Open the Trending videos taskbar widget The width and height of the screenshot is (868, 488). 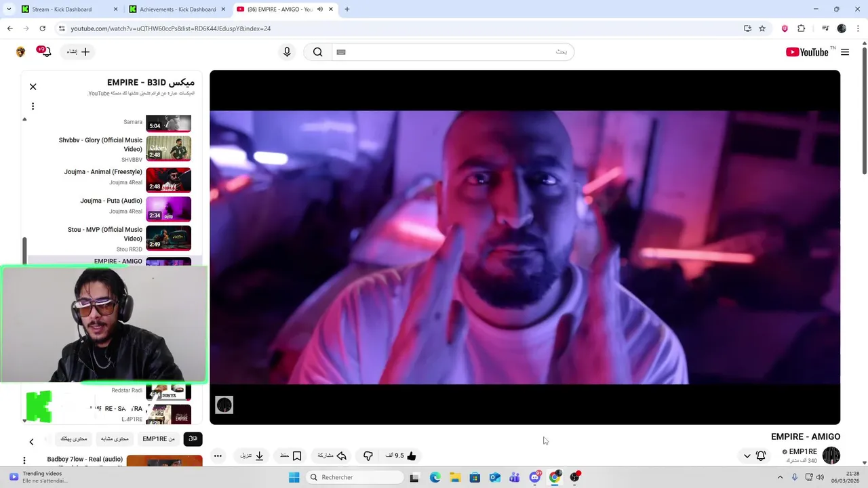37,477
